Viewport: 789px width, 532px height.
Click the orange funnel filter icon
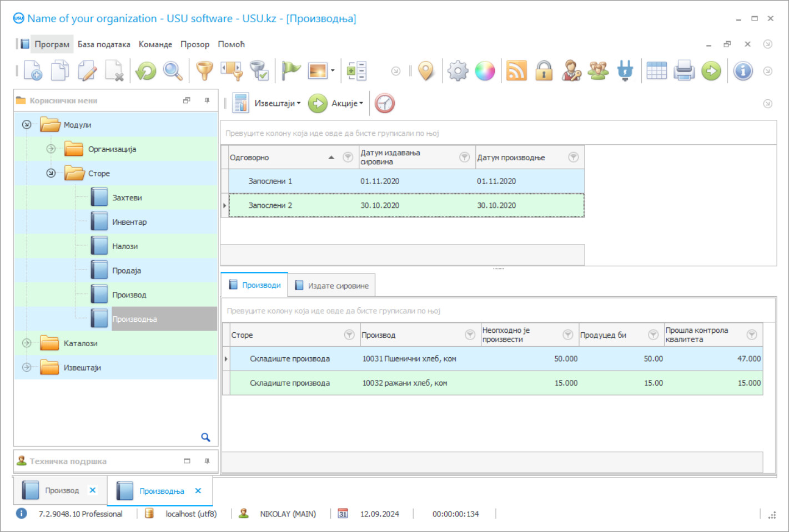click(x=204, y=70)
